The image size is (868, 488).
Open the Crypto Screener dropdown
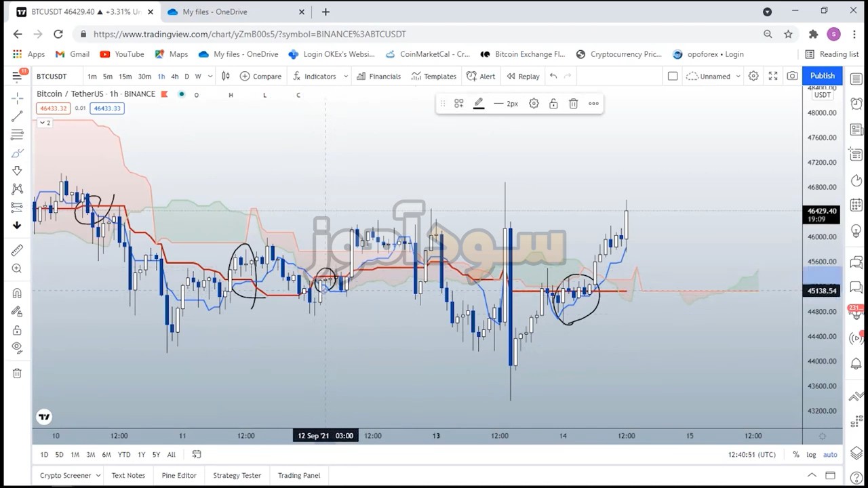click(70, 475)
